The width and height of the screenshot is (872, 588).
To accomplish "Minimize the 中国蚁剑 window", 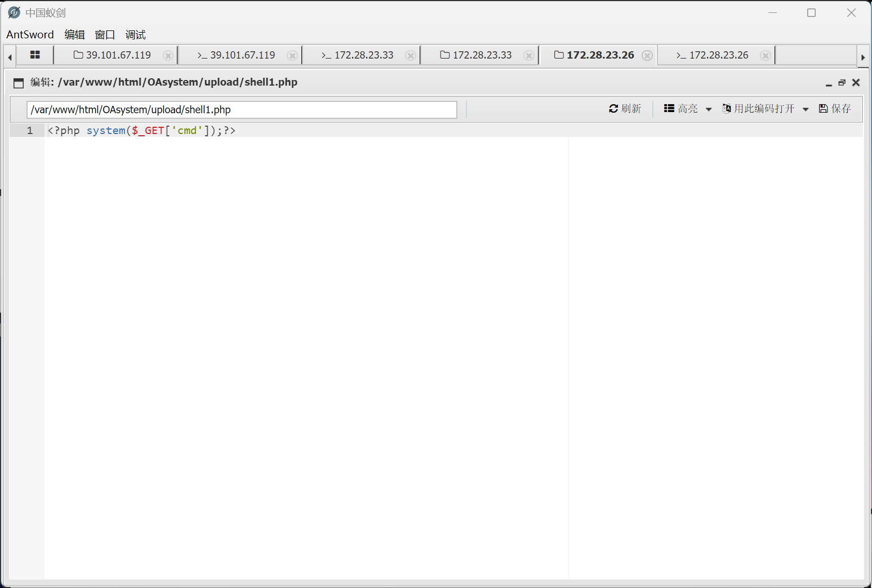I will coord(772,12).
